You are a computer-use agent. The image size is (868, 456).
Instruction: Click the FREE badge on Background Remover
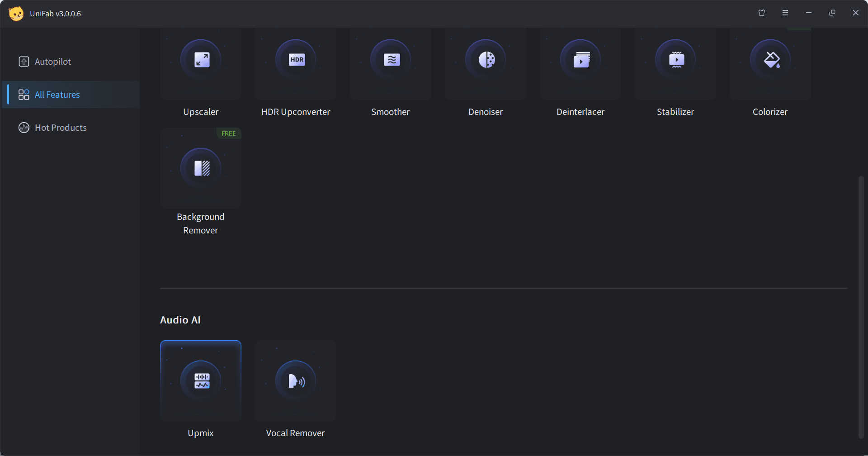click(229, 133)
